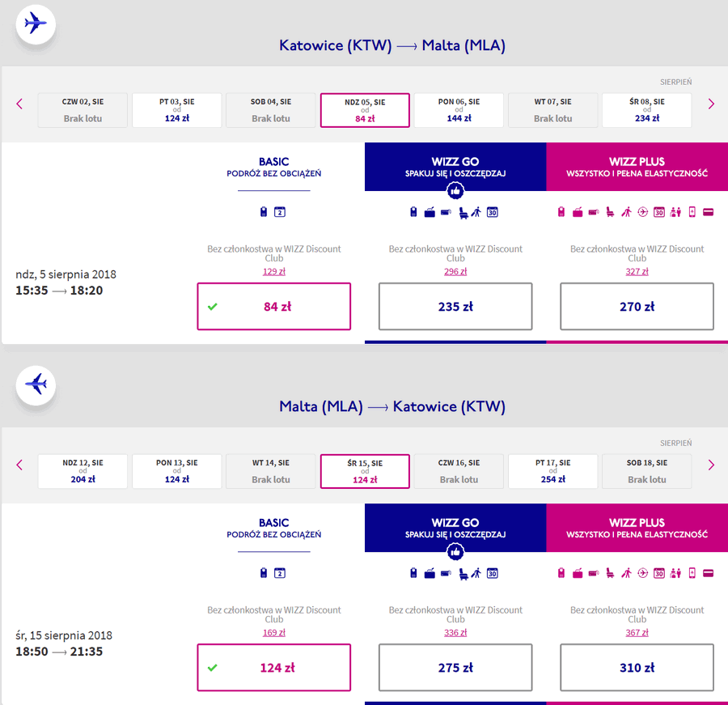Open the 129 zł non-member price link
This screenshot has width=728, height=705.
[274, 271]
